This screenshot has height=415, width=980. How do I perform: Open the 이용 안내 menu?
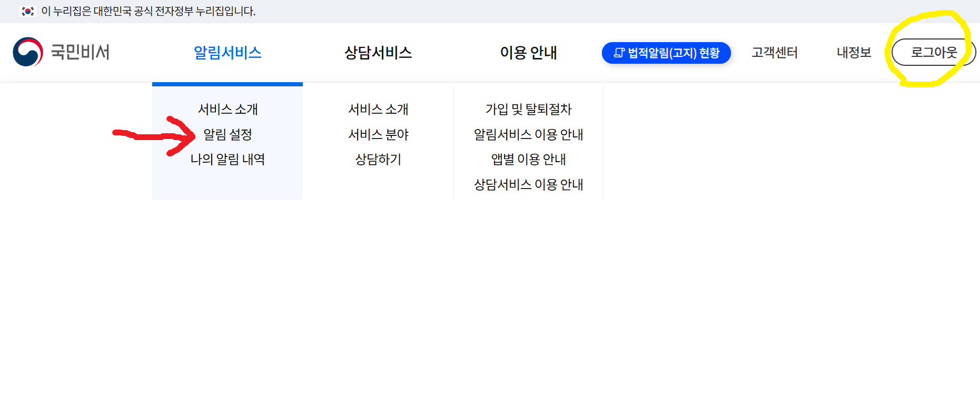point(528,53)
